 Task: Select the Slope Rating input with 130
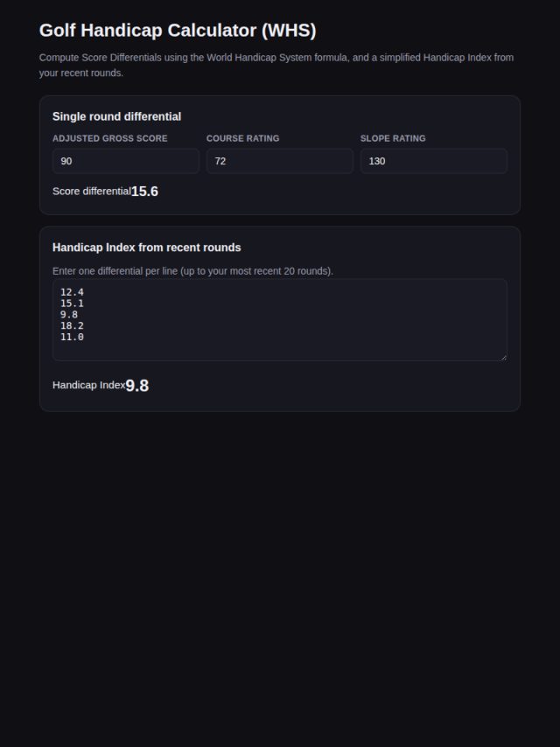(434, 161)
